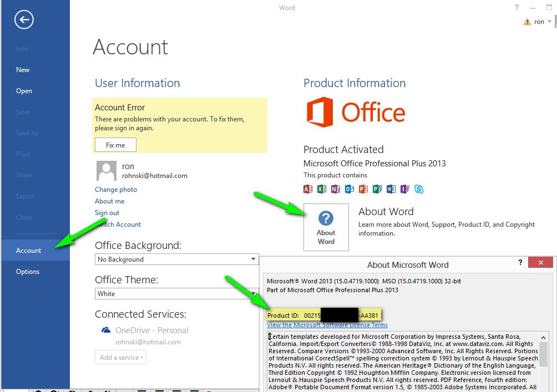Select Save in the backstage menu

pyautogui.click(x=23, y=112)
